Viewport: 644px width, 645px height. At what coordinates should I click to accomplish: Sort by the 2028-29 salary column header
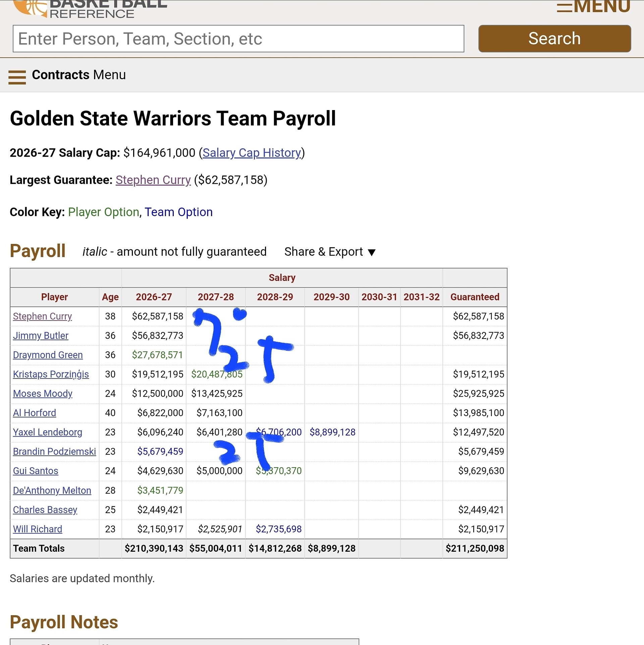(275, 297)
